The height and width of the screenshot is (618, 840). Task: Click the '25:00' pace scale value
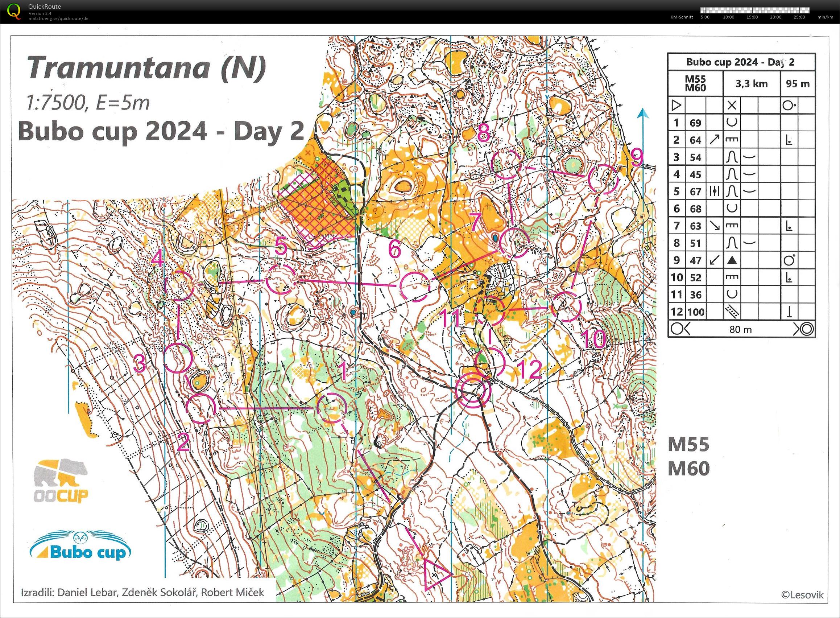pyautogui.click(x=799, y=17)
